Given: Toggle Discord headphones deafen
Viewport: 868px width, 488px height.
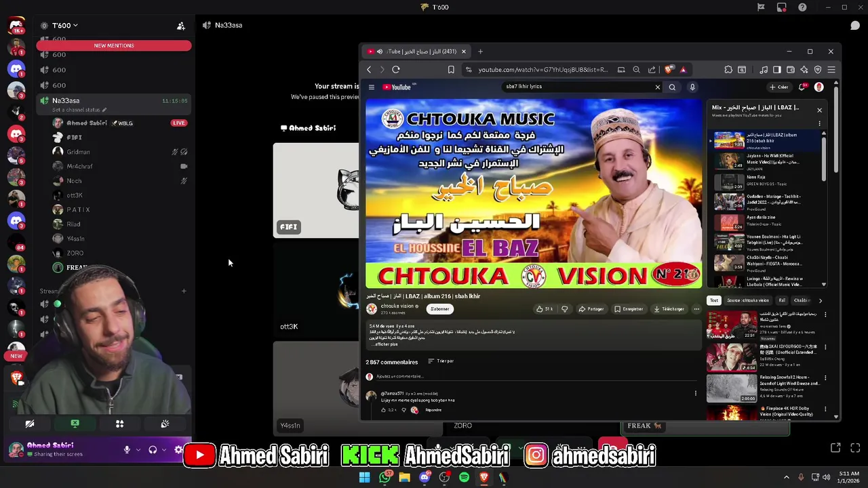Looking at the screenshot, I should click(x=153, y=449).
